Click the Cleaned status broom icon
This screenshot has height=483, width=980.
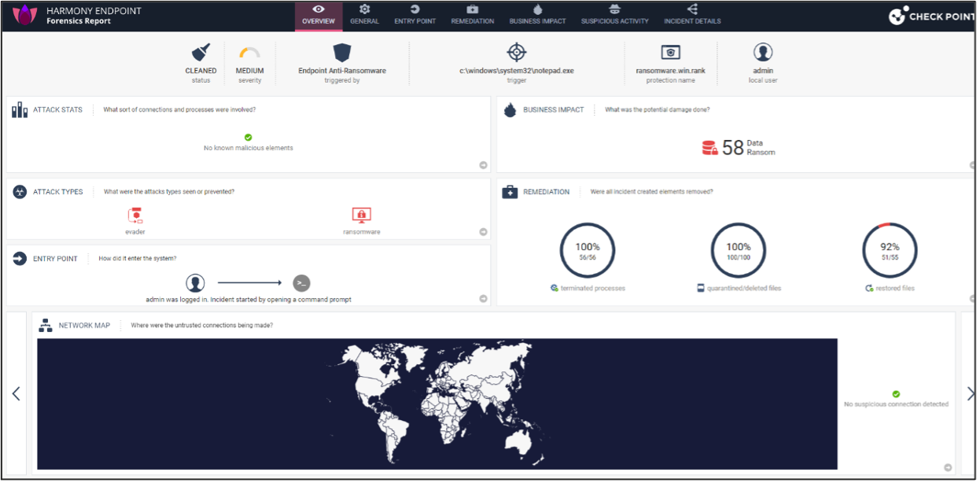point(201,53)
